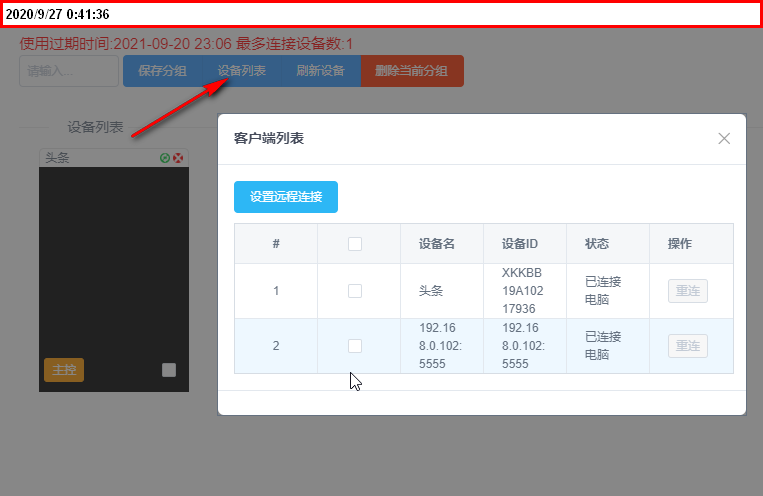Click the 请输入 group name input field
Image resolution: width=763 pixels, height=496 pixels.
click(x=69, y=71)
